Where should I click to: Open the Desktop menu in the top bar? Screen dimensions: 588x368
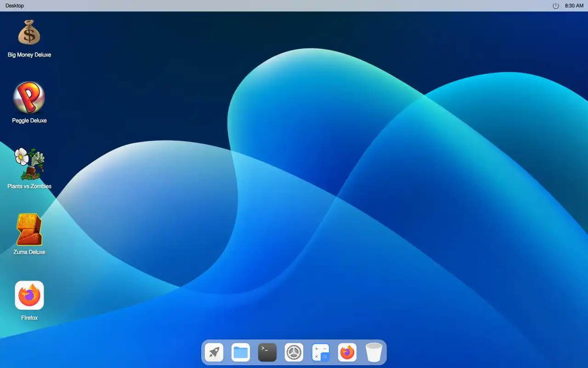[x=15, y=6]
